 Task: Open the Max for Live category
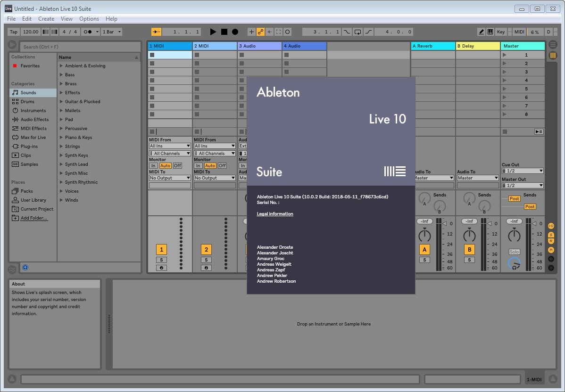(33, 138)
